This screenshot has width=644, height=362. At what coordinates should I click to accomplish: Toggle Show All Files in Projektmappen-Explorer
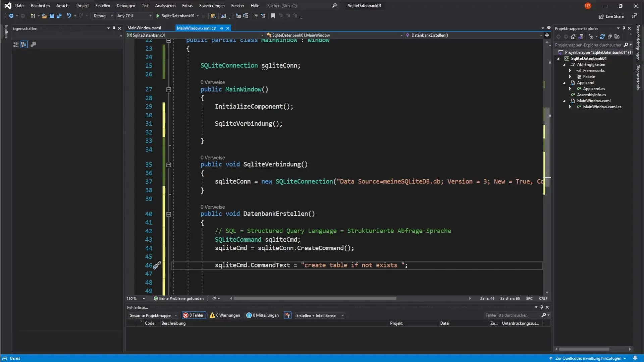tap(617, 37)
